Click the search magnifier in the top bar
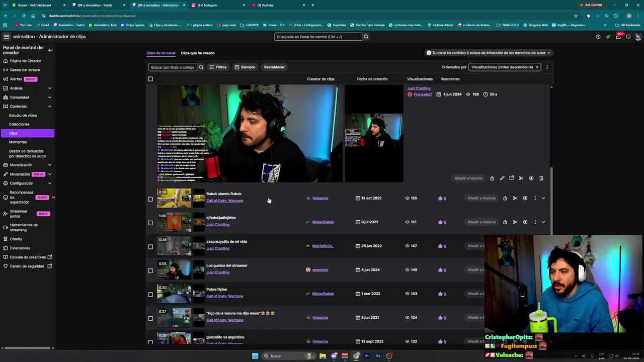644x362 pixels. 366,37
